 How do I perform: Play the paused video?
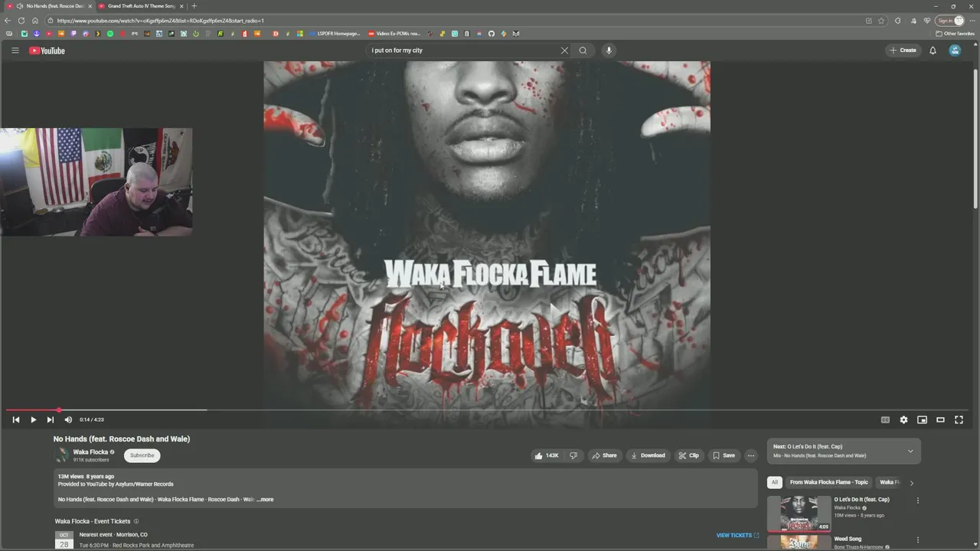pyautogui.click(x=33, y=419)
